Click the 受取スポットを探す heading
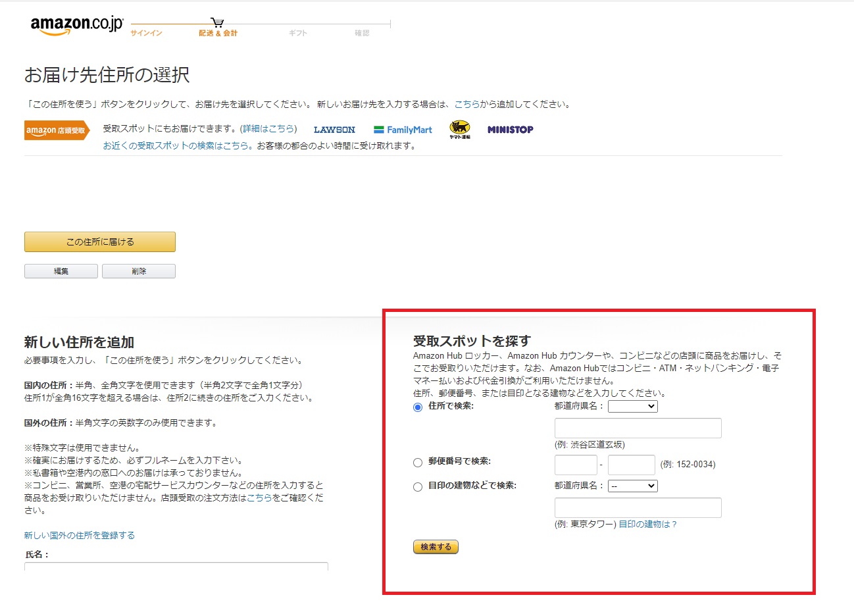Image resolution: width=854 pixels, height=616 pixels. pyautogui.click(x=472, y=341)
